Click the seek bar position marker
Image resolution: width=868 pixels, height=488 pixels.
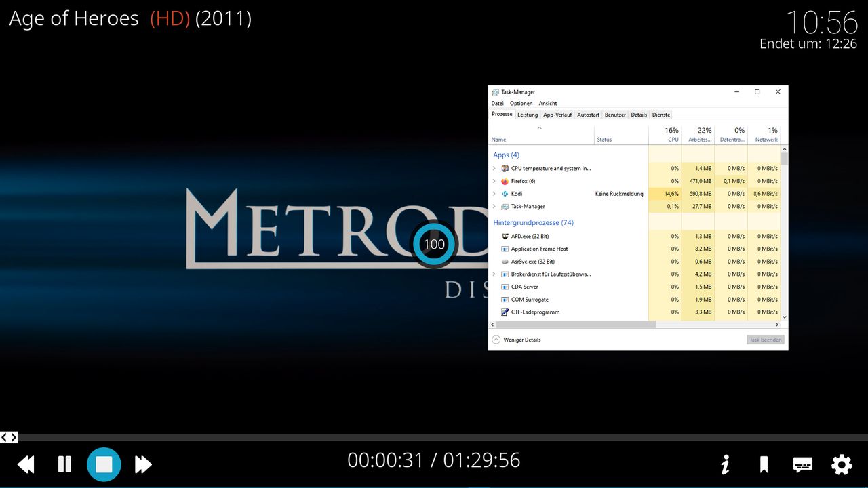(9, 437)
